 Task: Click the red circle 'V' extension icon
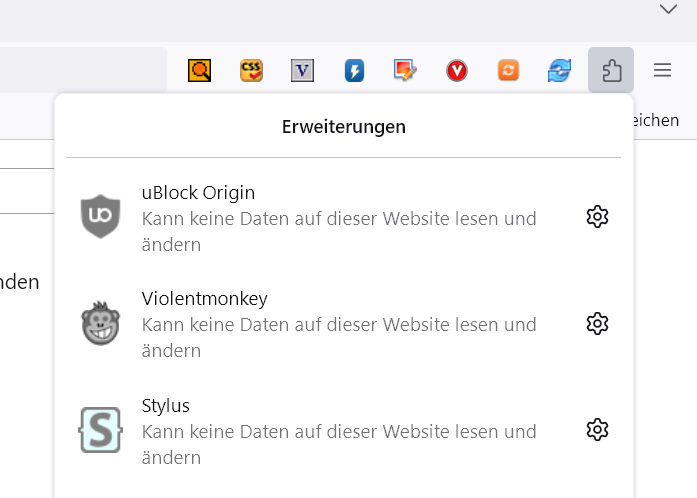pos(457,71)
